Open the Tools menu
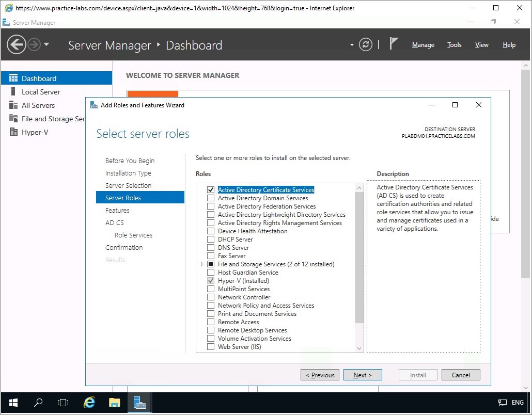Image resolution: width=532 pixels, height=415 pixels. (x=455, y=45)
